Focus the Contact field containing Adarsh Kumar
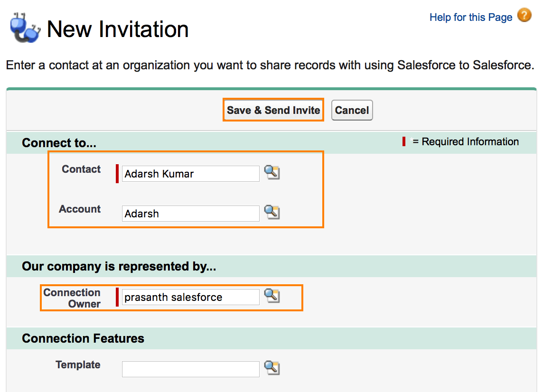Viewport: 543px width, 392px height. 190,174
